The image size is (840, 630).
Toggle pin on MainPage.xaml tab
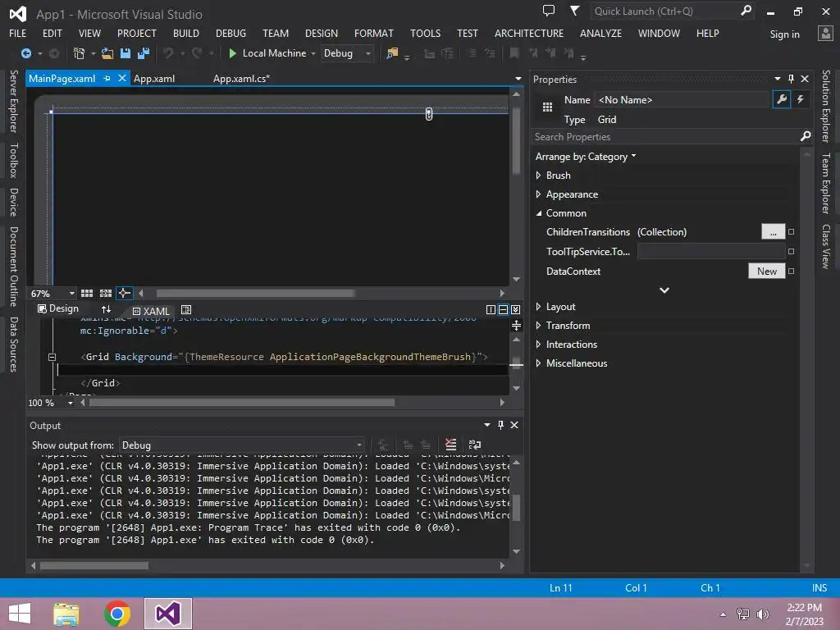(107, 78)
